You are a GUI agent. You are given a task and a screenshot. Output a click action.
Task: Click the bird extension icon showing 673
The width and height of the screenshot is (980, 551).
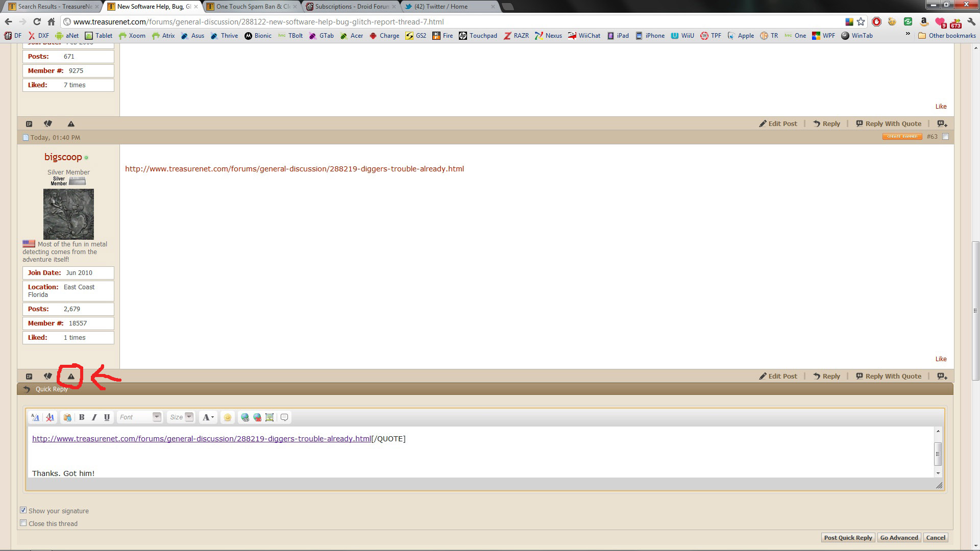[955, 22]
